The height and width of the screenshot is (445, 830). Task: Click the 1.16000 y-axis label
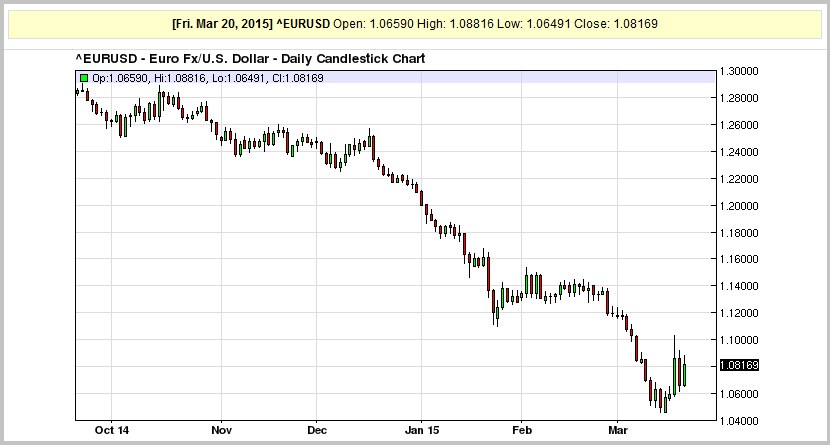[739, 259]
